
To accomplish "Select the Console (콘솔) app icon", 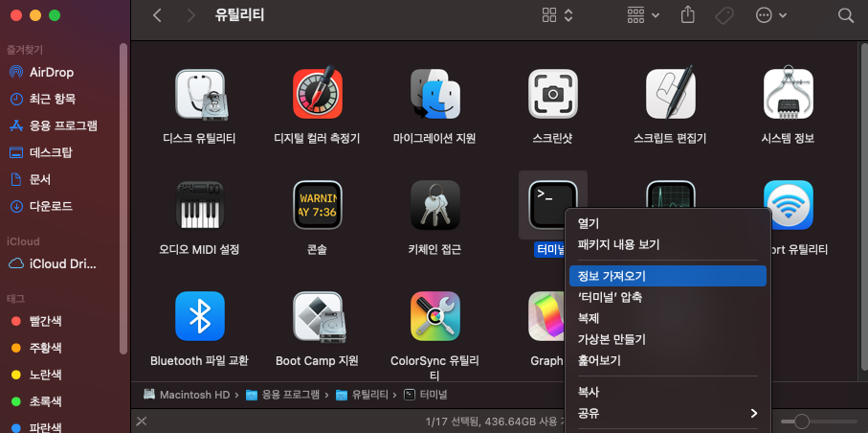I will click(317, 205).
